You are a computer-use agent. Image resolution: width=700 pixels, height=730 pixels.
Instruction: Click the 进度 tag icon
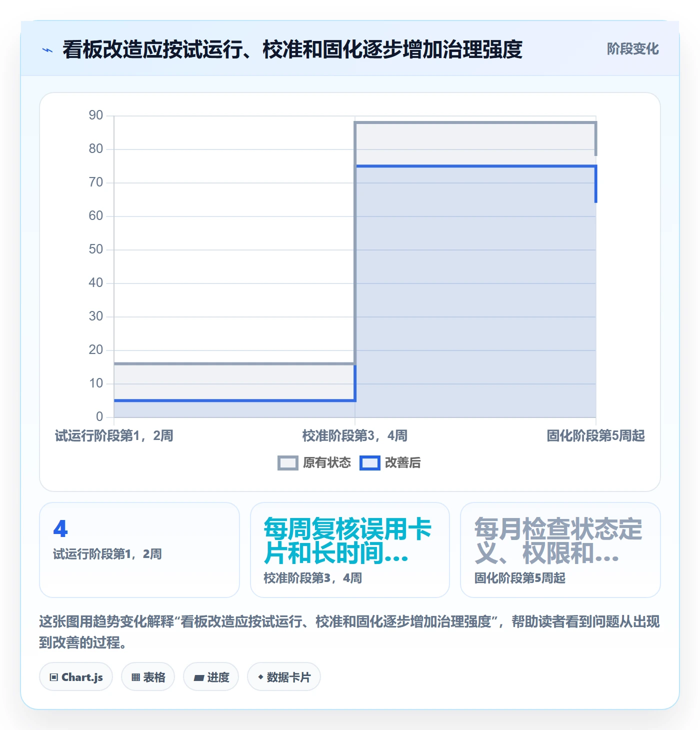pos(199,678)
